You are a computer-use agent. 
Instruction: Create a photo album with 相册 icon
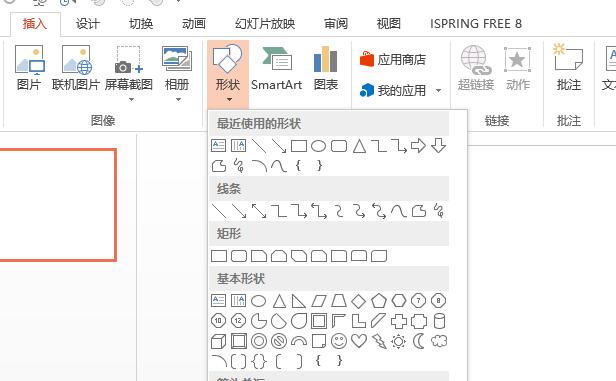tap(177, 60)
